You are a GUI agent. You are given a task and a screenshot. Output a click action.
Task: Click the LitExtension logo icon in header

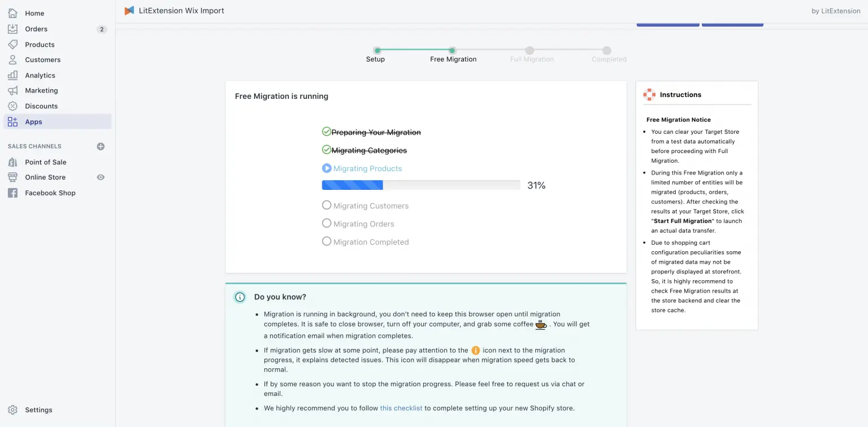129,10
